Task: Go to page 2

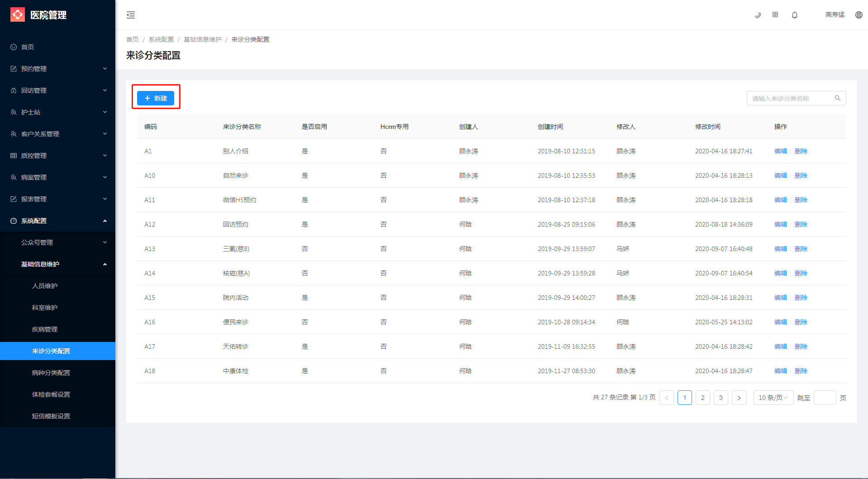Action: point(703,398)
